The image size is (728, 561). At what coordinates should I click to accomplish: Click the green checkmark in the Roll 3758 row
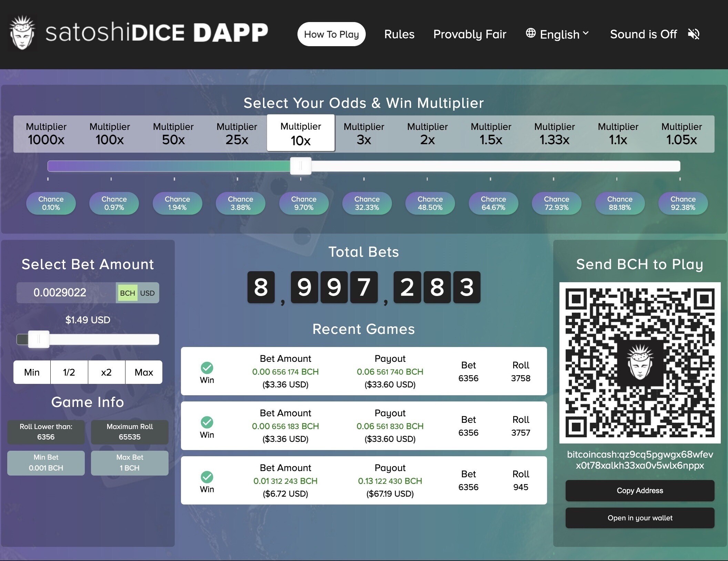(207, 368)
